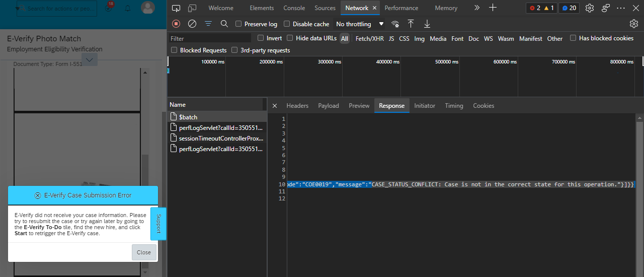
Task: Close the E-Verify error dialog
Action: pos(144,252)
